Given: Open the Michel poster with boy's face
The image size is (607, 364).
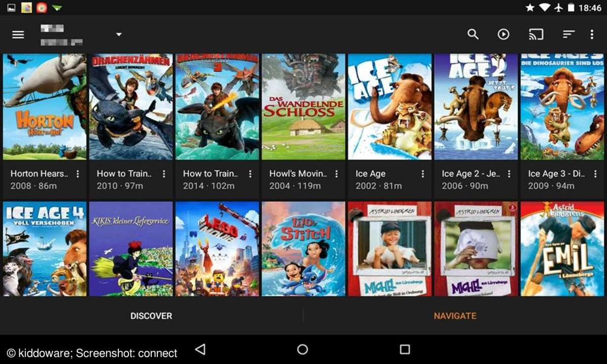Looking at the screenshot, I should (390, 249).
